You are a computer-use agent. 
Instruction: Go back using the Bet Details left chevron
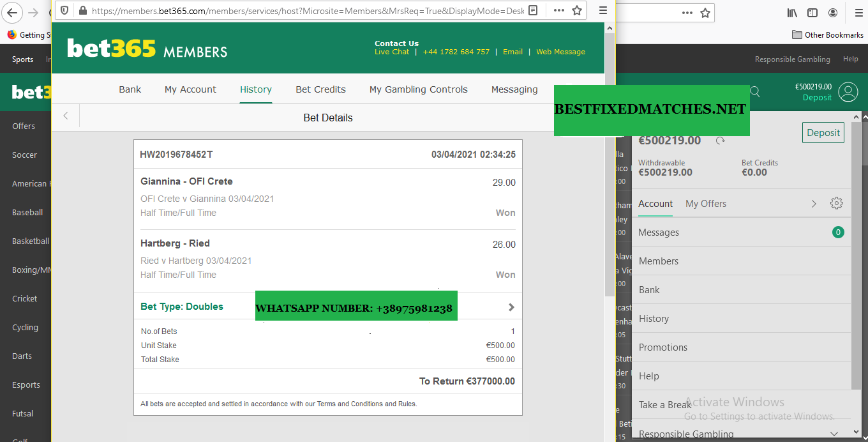(65, 116)
